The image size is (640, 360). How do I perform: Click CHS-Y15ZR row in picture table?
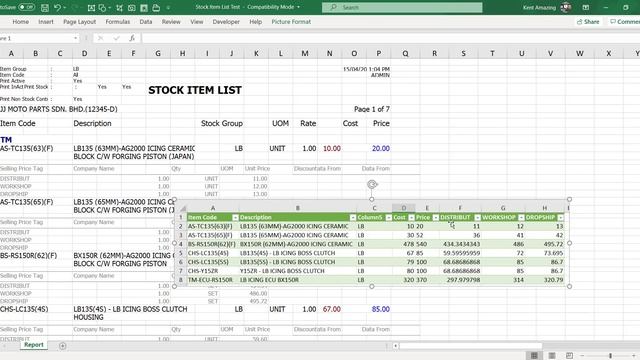376,271
